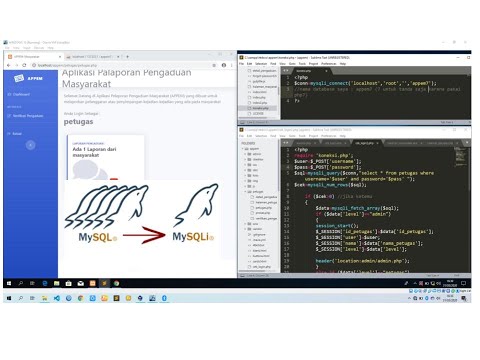
Task: Select first koneksi.php tab in bottom Sublime
Action: [x=304, y=143]
